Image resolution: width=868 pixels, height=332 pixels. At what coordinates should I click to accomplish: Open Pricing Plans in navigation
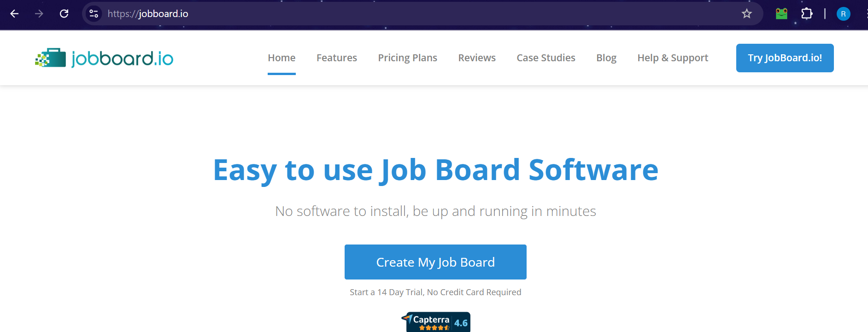407,58
